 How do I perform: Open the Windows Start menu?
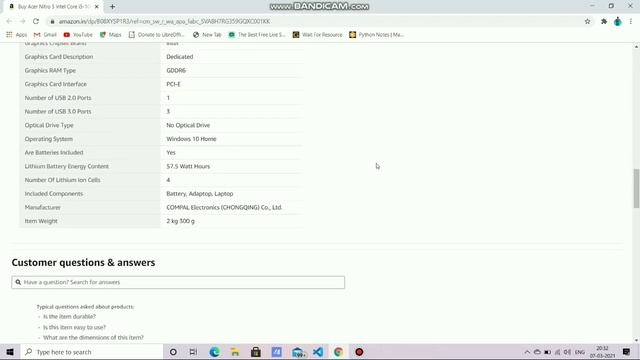tap(10, 352)
